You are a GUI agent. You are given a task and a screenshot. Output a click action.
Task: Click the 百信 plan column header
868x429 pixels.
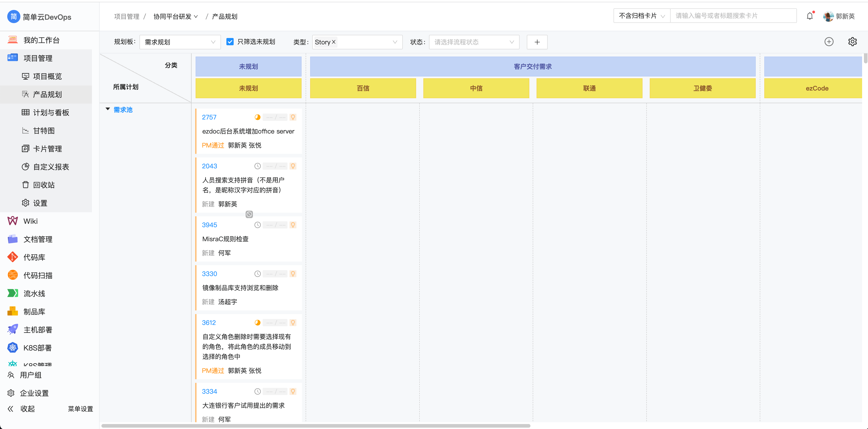363,88
